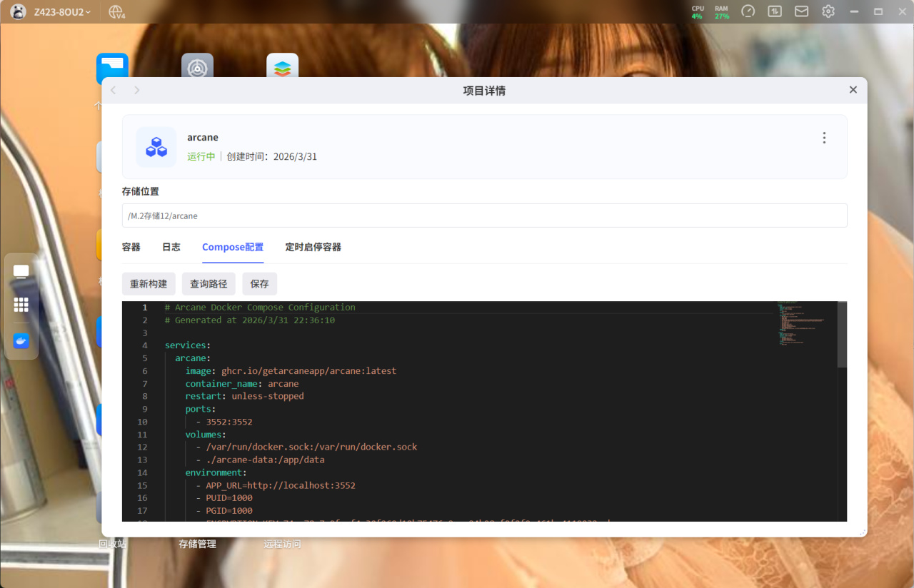The image size is (914, 588).
Task: Click the 运行中 status text
Action: pyautogui.click(x=201, y=156)
